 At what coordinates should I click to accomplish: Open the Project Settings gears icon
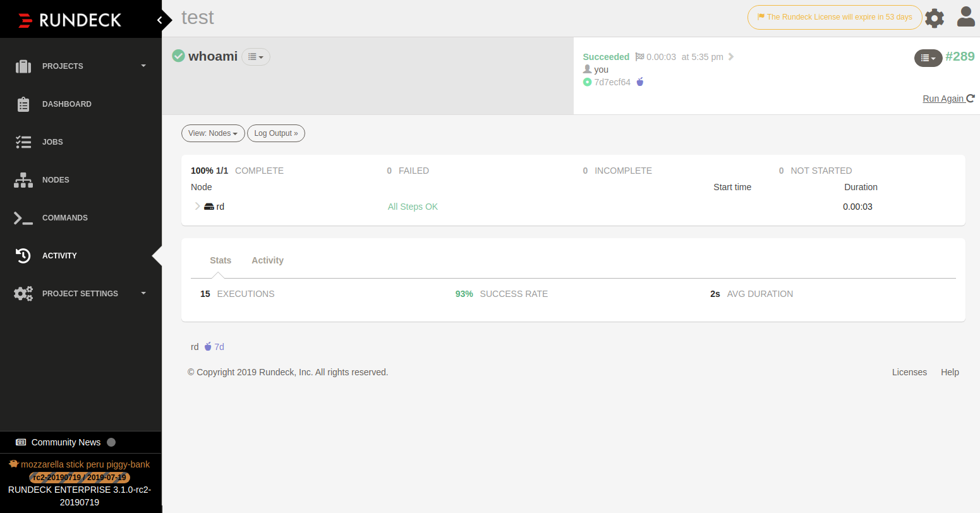point(23,293)
